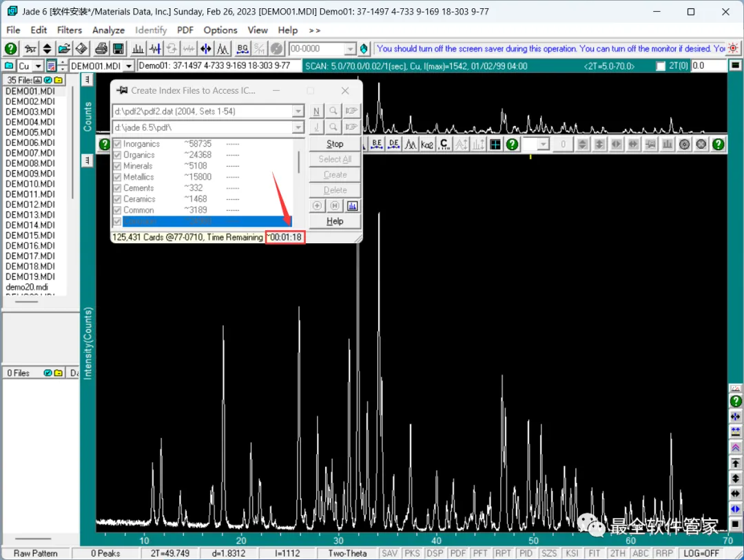Click the printer icon in the main toolbar
Image resolution: width=744 pixels, height=560 pixels.
tap(101, 48)
